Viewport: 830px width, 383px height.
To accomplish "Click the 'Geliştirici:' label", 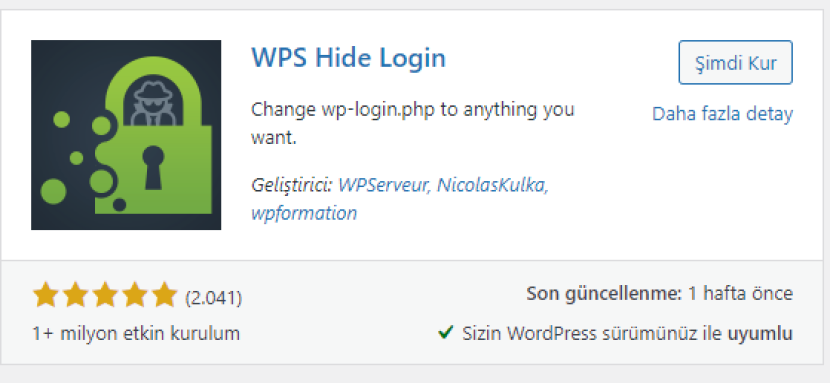I will click(x=291, y=185).
